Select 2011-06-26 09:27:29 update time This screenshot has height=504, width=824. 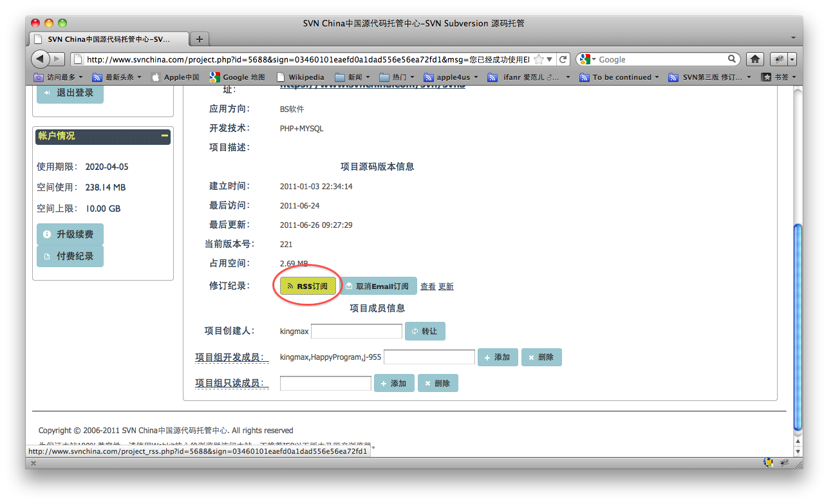tap(316, 225)
